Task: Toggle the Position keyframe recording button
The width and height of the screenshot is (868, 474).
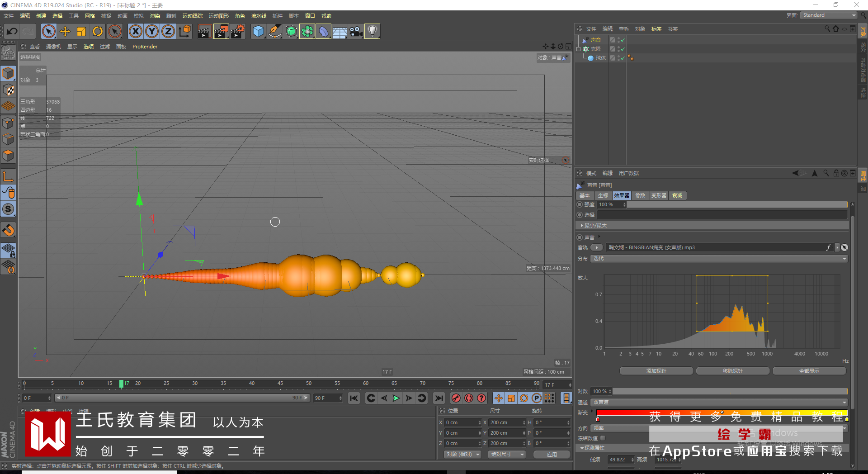Action: 498,398
